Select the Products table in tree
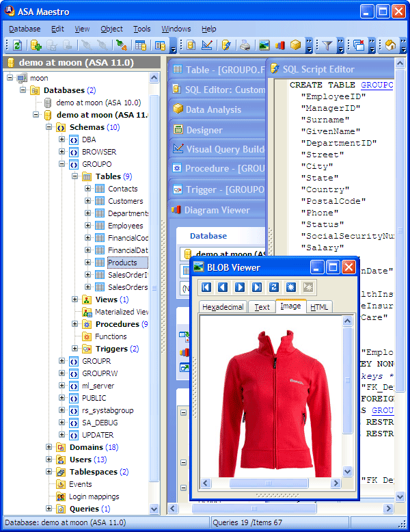This screenshot has height=532, width=410. [x=122, y=263]
